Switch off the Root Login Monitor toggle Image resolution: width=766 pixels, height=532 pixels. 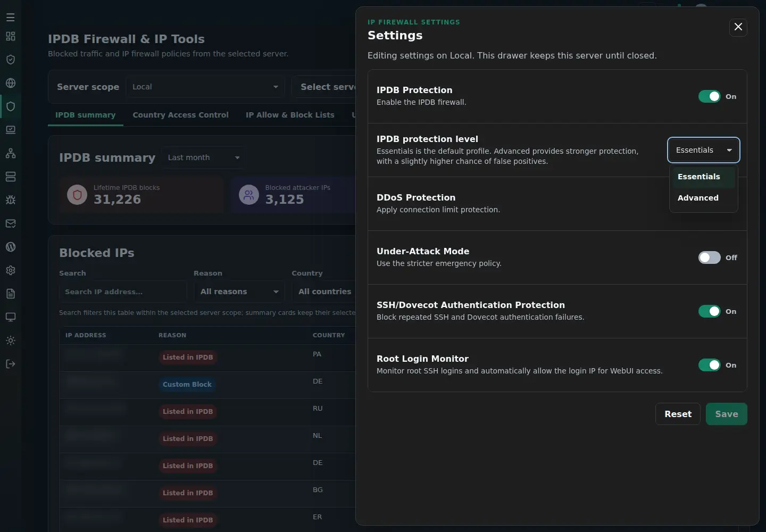click(710, 365)
